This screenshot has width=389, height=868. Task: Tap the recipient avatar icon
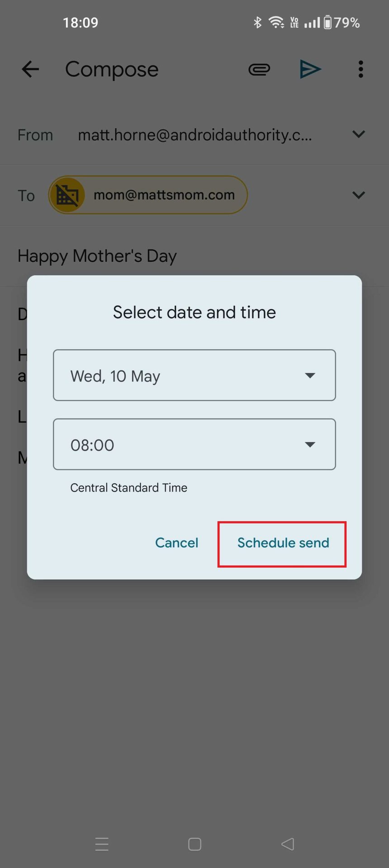[x=67, y=195]
